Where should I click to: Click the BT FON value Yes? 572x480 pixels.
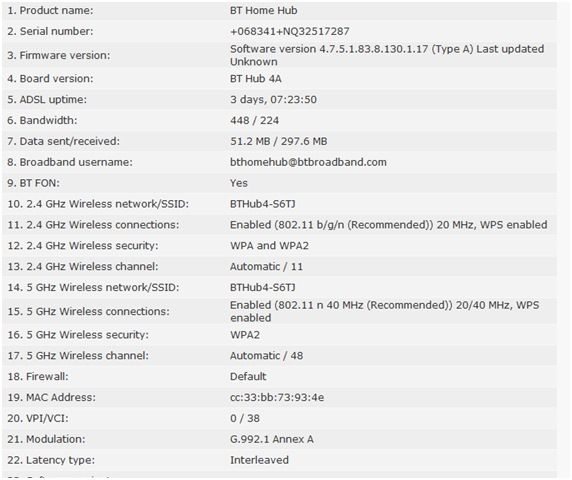pos(239,183)
